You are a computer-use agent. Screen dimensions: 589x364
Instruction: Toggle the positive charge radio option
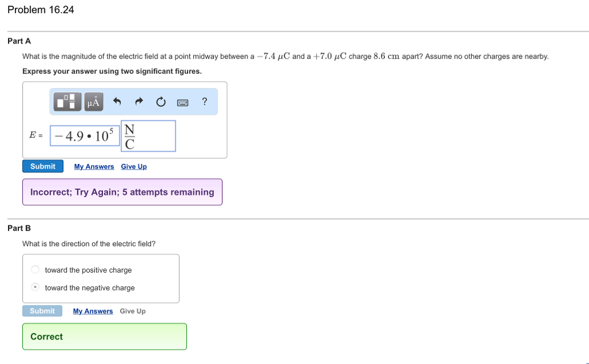tap(35, 269)
